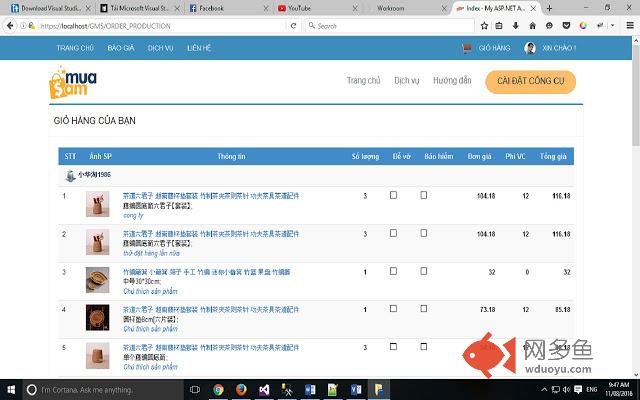Image resolution: width=640 pixels, height=400 pixels.
Task: Click the ENG language indicator
Action: tap(591, 389)
